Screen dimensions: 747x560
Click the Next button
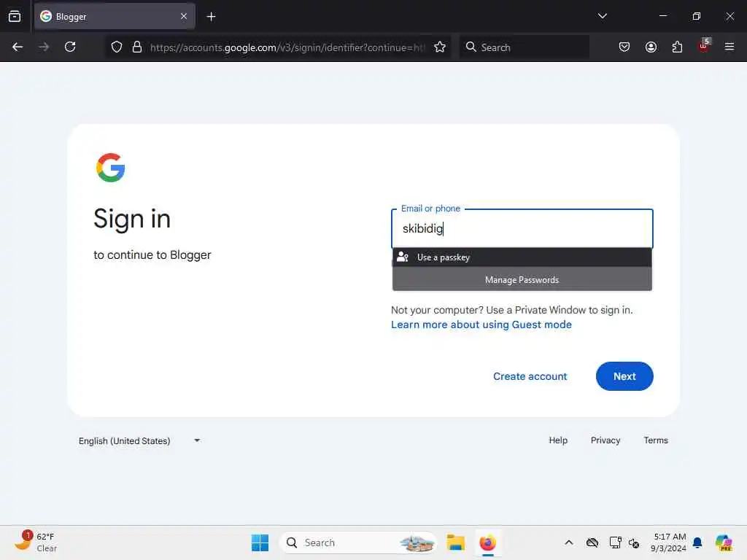(624, 376)
